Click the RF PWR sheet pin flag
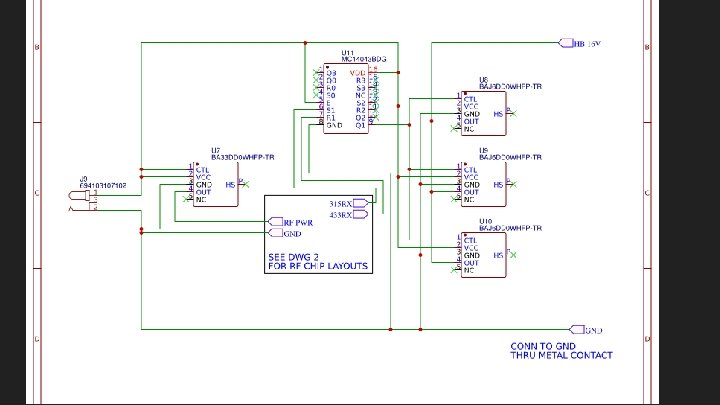 click(x=276, y=222)
